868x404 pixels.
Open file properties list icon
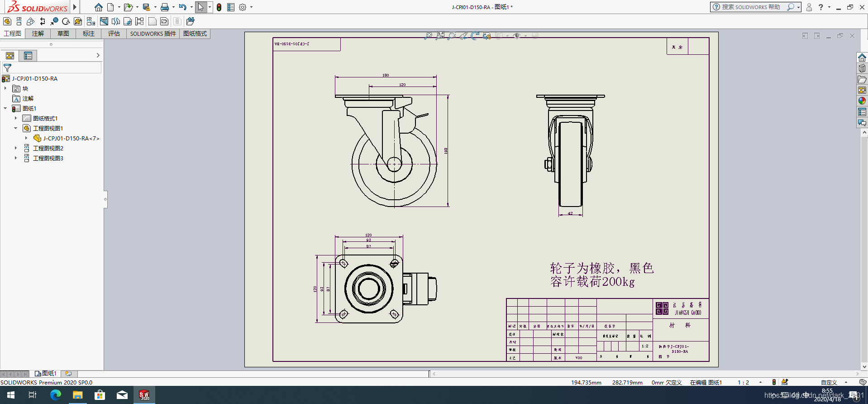tap(231, 7)
